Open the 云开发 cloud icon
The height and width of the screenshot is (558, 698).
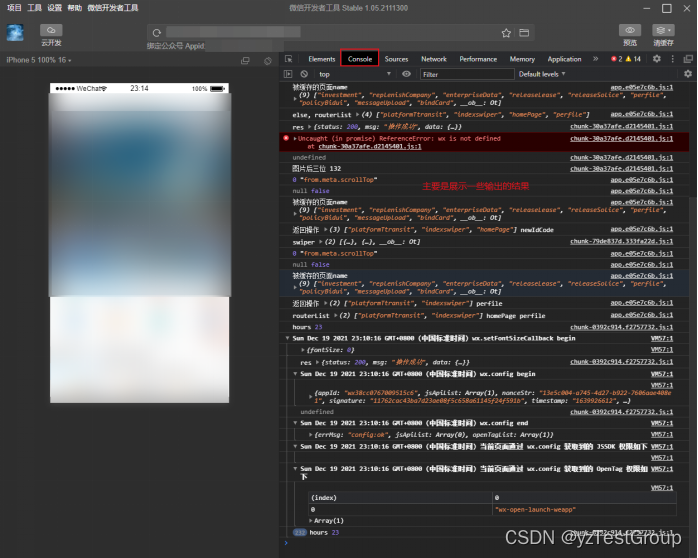(x=51, y=30)
